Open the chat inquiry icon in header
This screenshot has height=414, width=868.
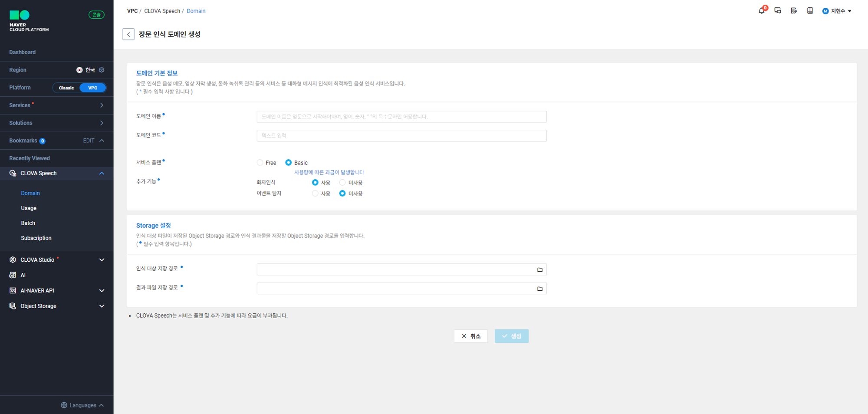(778, 11)
